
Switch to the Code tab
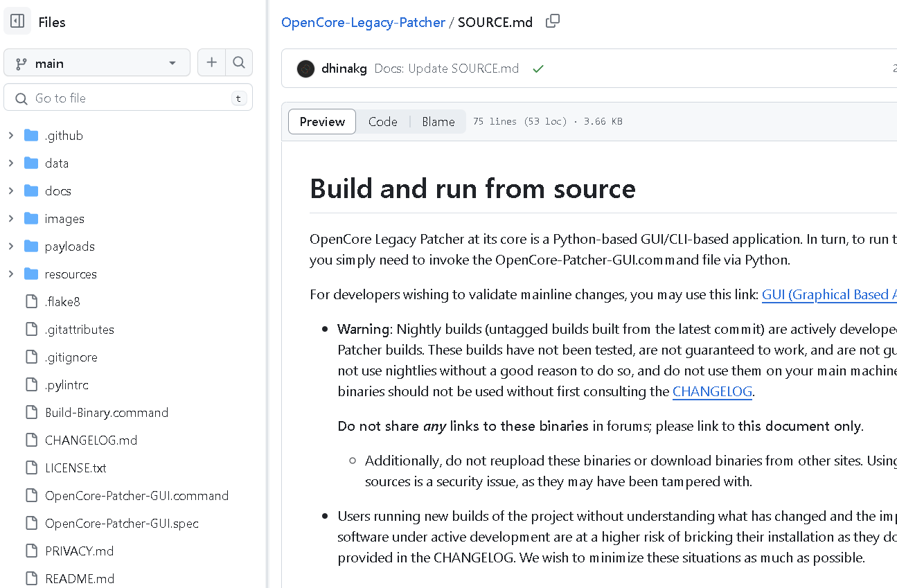tap(382, 121)
